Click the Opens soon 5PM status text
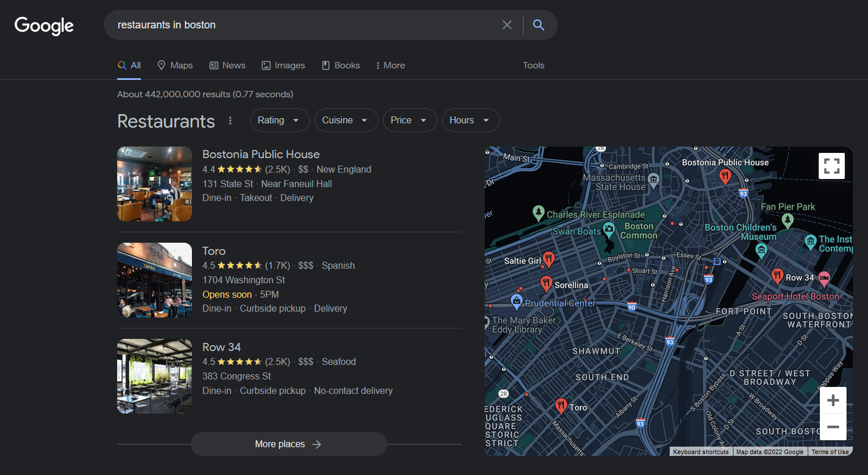 click(x=241, y=294)
